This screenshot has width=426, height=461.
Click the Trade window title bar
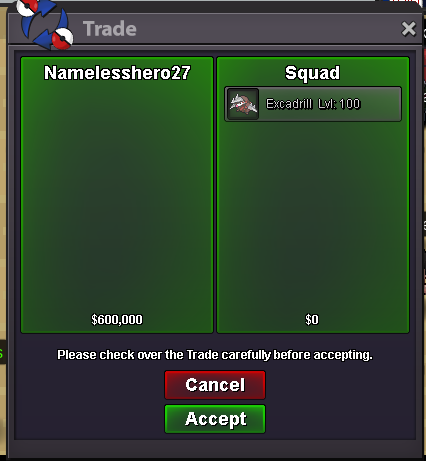point(215,29)
